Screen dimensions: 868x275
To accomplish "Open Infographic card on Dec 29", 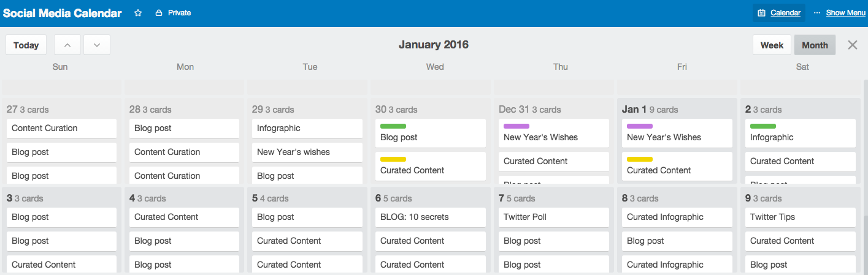I will pyautogui.click(x=307, y=129).
